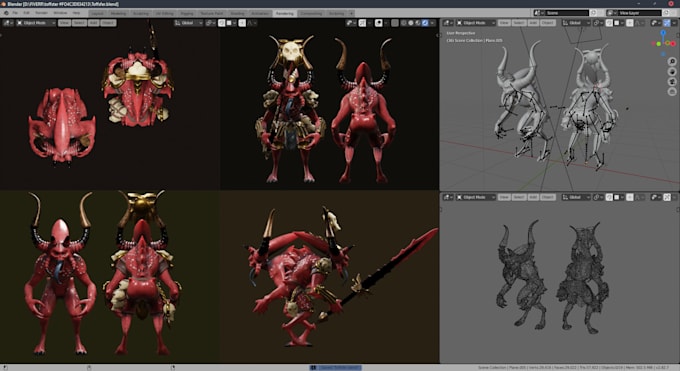Click Add button in bottom-right viewport header
The image size is (680, 371).
click(533, 197)
